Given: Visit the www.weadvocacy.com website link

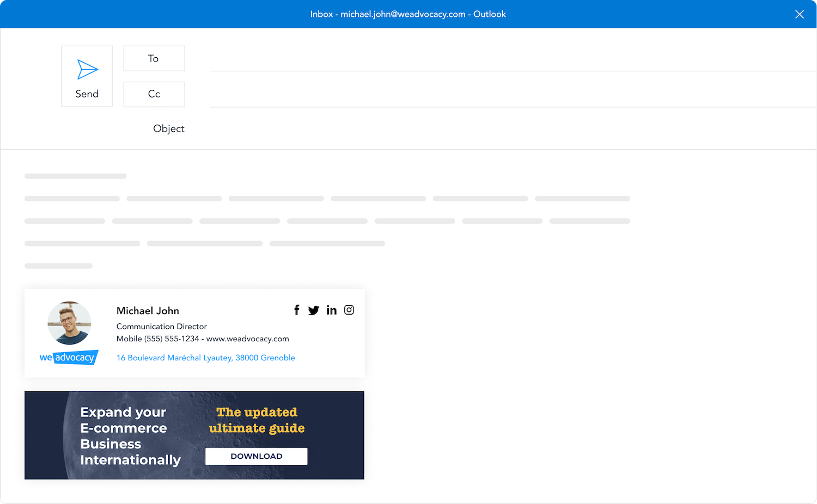Looking at the screenshot, I should [248, 339].
